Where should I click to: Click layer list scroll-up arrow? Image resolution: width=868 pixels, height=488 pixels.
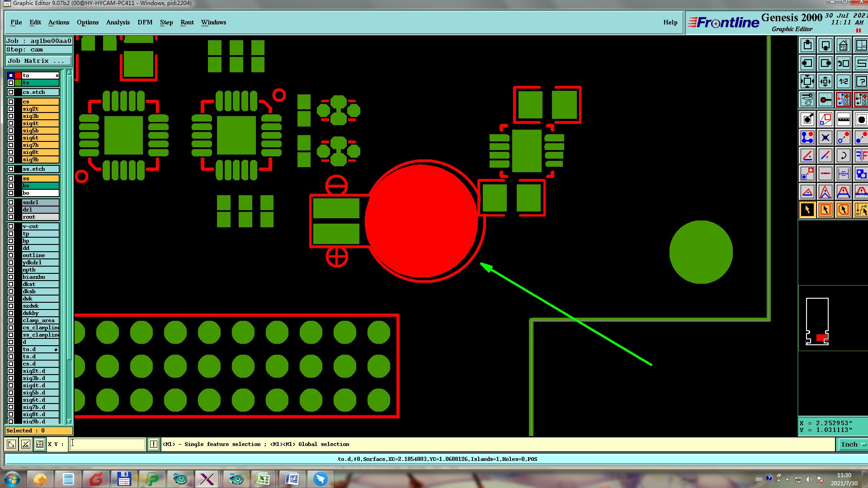69,72
